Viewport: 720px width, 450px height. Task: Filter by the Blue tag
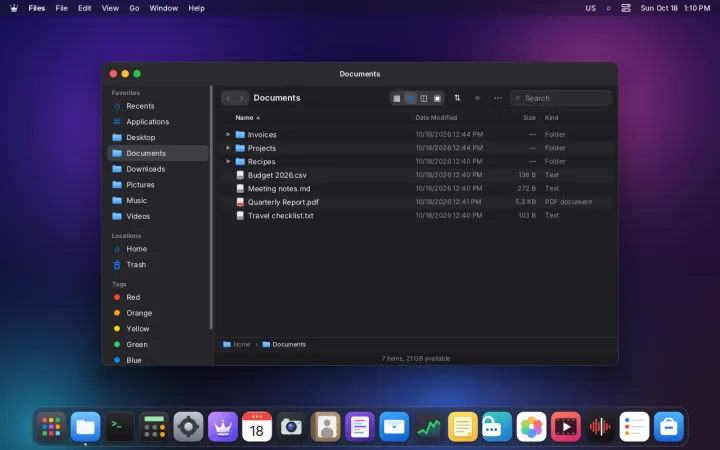(x=158, y=360)
